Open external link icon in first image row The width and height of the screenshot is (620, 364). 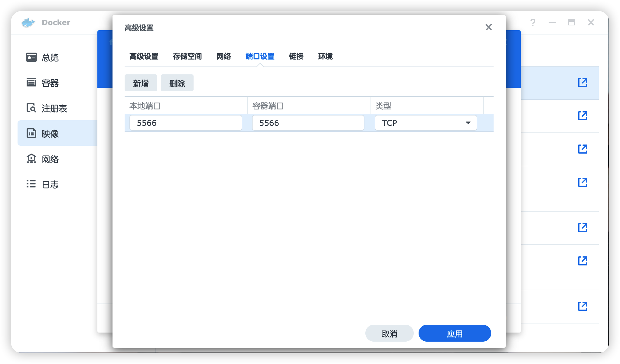coord(583,83)
